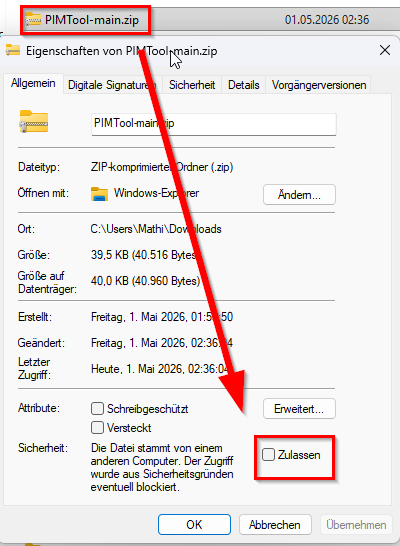400x546 pixels.
Task: Click the zip folder icon beside PIMTool-main.zip in file list
Action: point(33,19)
